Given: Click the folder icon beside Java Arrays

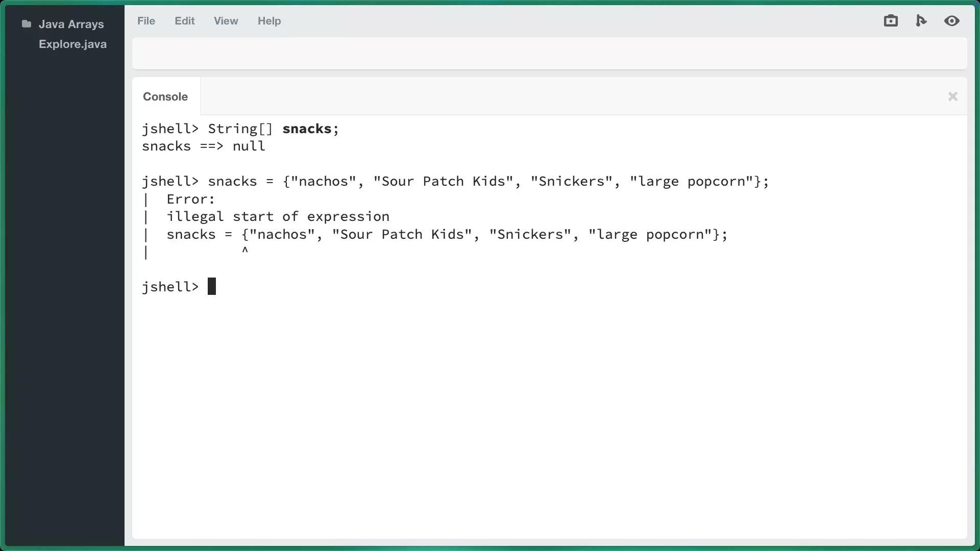Looking at the screenshot, I should (27, 24).
